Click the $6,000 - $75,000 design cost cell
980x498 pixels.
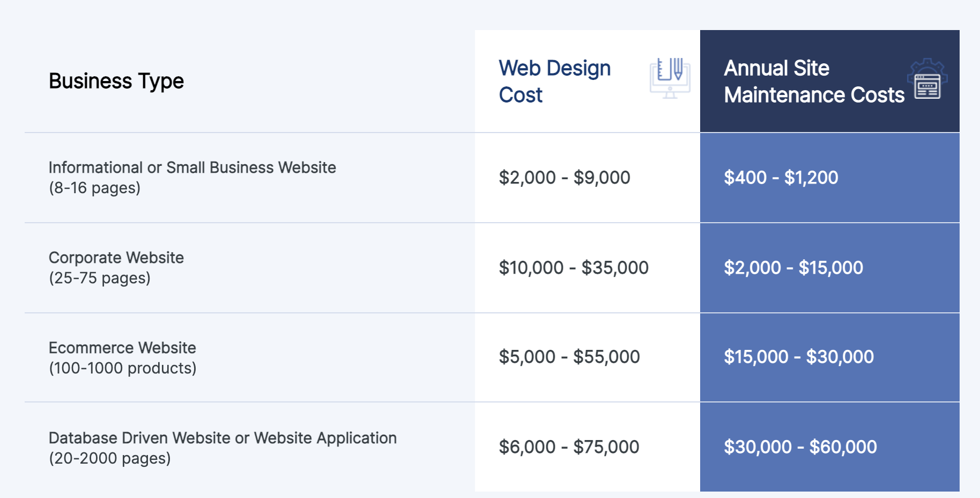(569, 447)
